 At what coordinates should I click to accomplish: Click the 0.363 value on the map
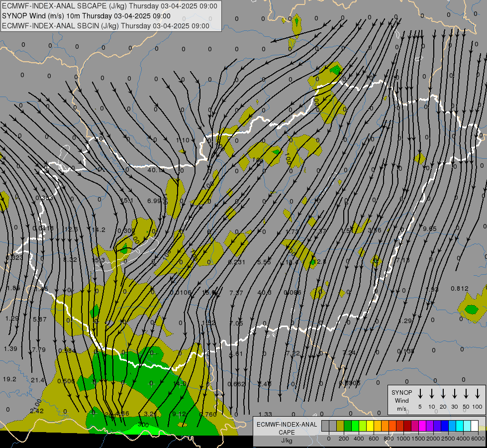click(44, 198)
